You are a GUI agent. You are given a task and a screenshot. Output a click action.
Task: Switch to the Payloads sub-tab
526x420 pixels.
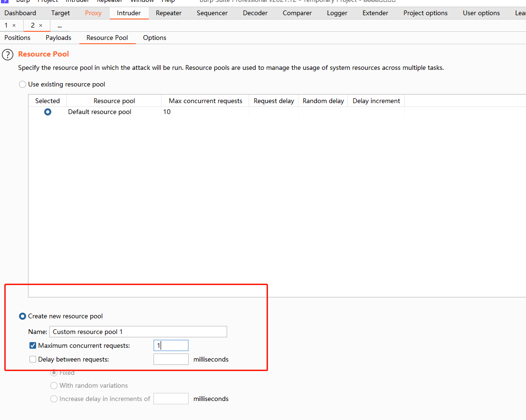coord(58,38)
